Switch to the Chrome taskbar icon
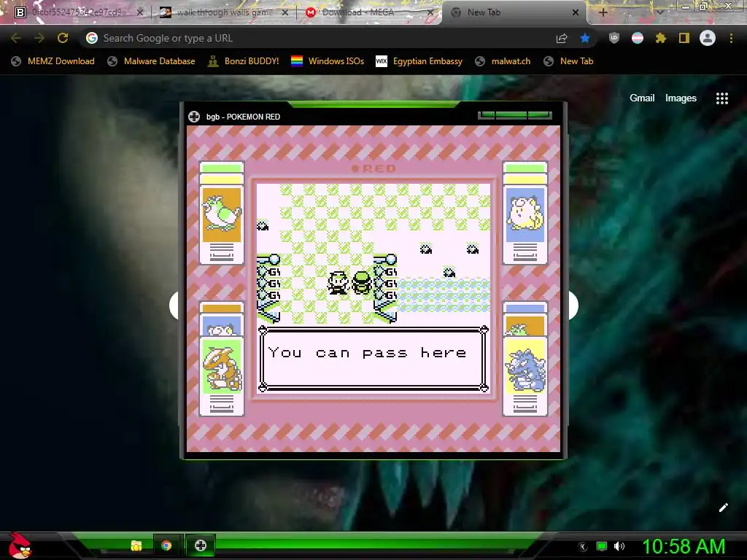This screenshot has height=560, width=747. tap(166, 545)
